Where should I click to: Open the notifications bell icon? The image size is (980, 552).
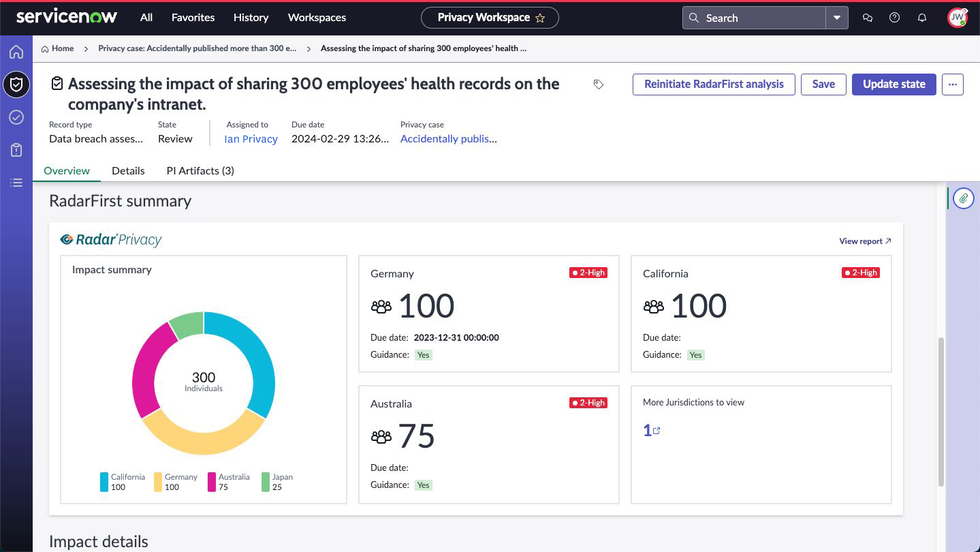pos(922,18)
